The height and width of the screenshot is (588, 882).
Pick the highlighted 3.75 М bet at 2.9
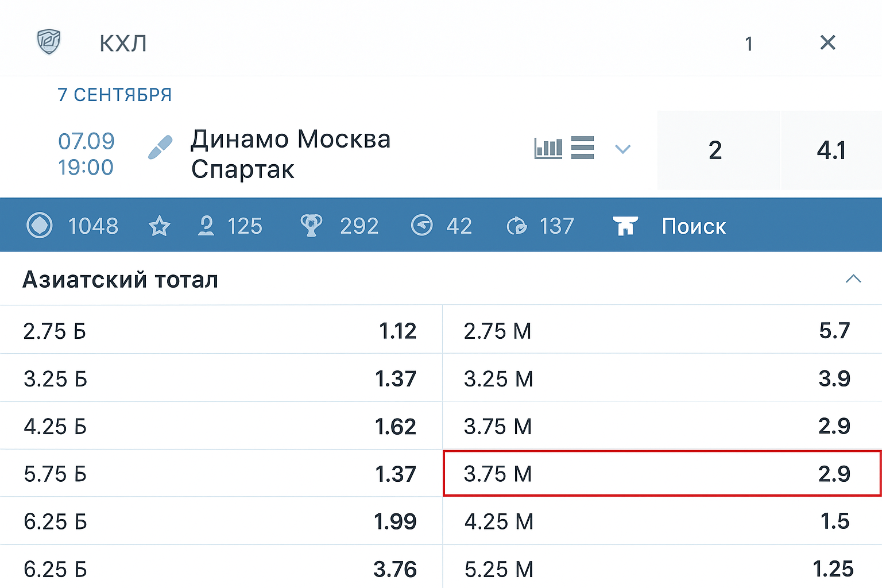click(660, 473)
